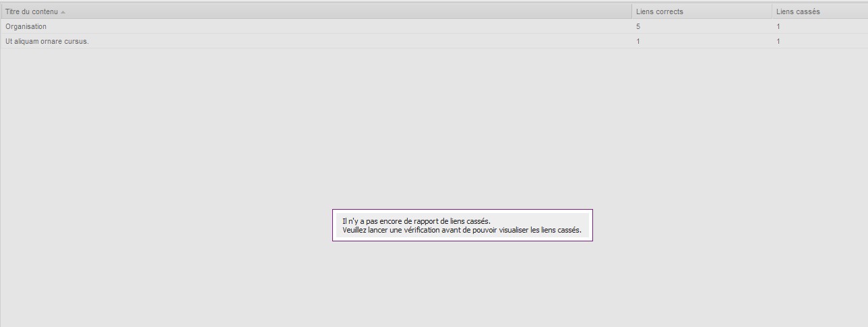Sort by the Liens corrects column header
Viewport: 868px width, 327px height.
[702, 11]
